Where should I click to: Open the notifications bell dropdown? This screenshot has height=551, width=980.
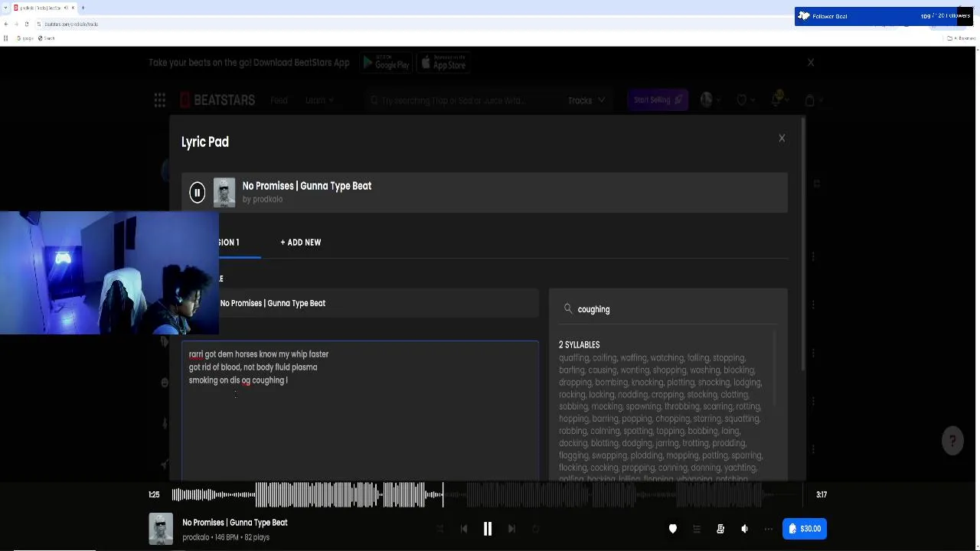click(x=779, y=99)
